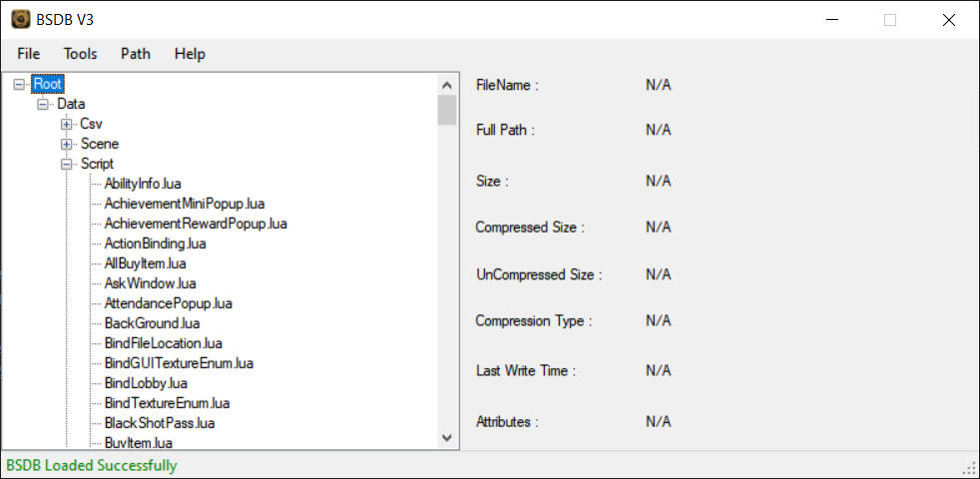Viewport: 980px width, 479px height.
Task: Click the BSDB app icon in title bar
Action: point(20,20)
